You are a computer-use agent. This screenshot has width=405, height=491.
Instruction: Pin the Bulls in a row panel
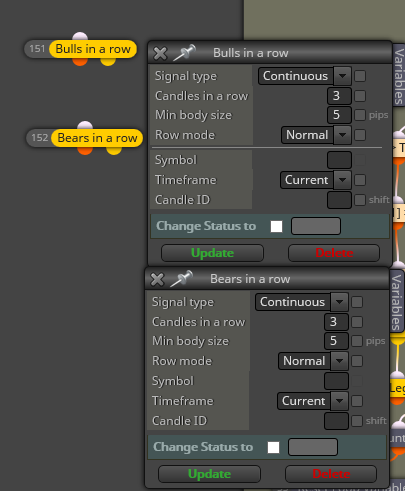185,53
